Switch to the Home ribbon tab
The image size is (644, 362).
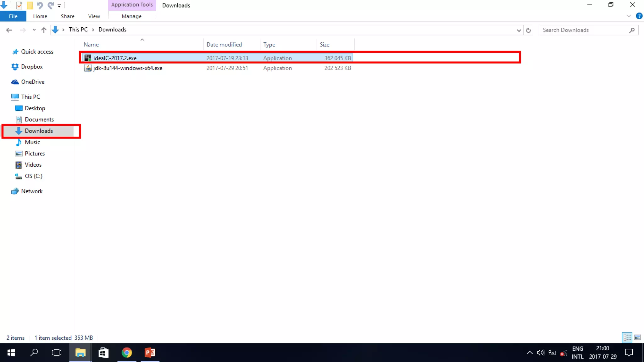coord(40,16)
